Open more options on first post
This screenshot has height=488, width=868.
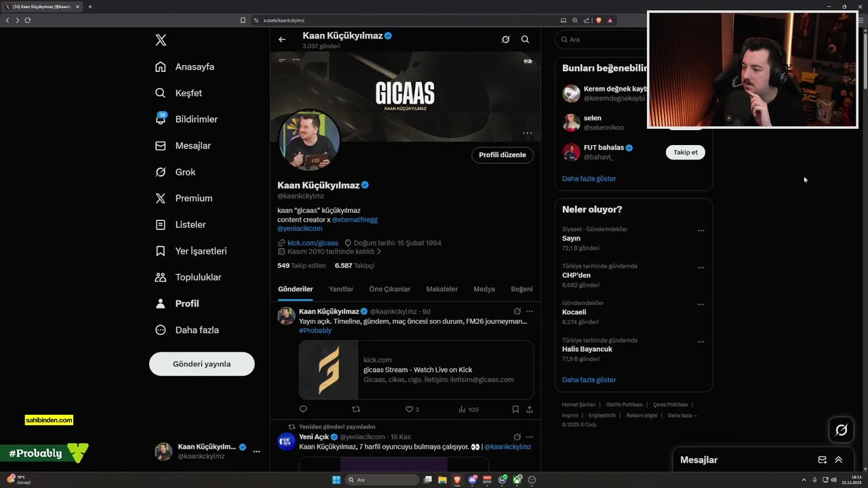[530, 312]
